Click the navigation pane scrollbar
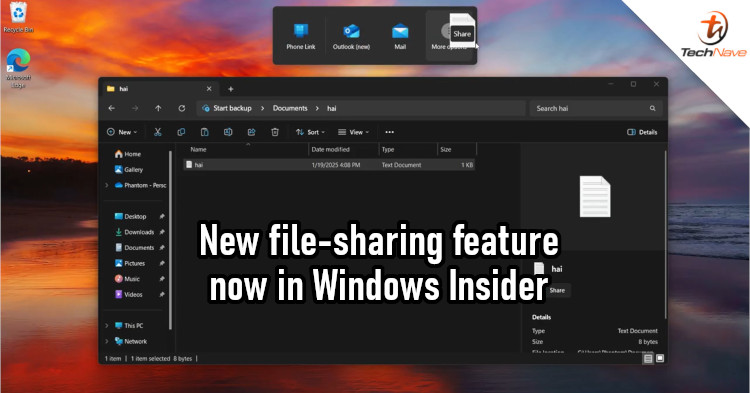The width and height of the screenshot is (750, 393). 170,239
